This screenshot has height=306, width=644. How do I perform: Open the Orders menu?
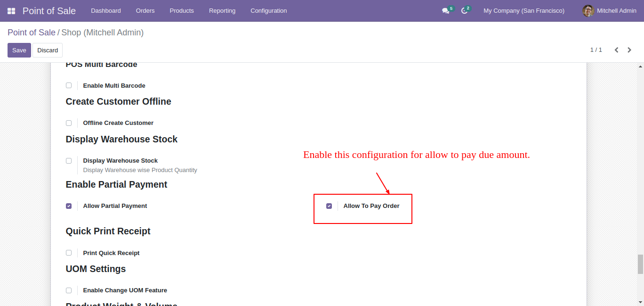coord(145,11)
